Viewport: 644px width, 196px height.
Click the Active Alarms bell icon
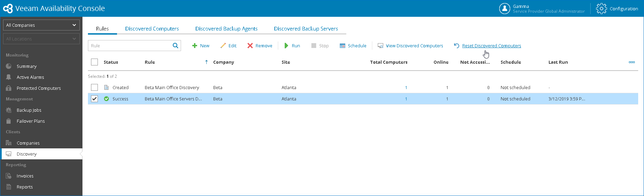[9, 77]
